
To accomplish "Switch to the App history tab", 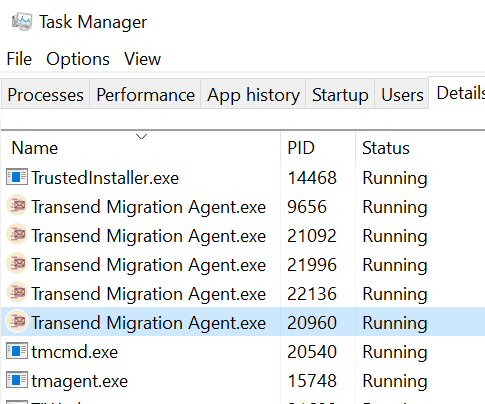I will pos(253,95).
